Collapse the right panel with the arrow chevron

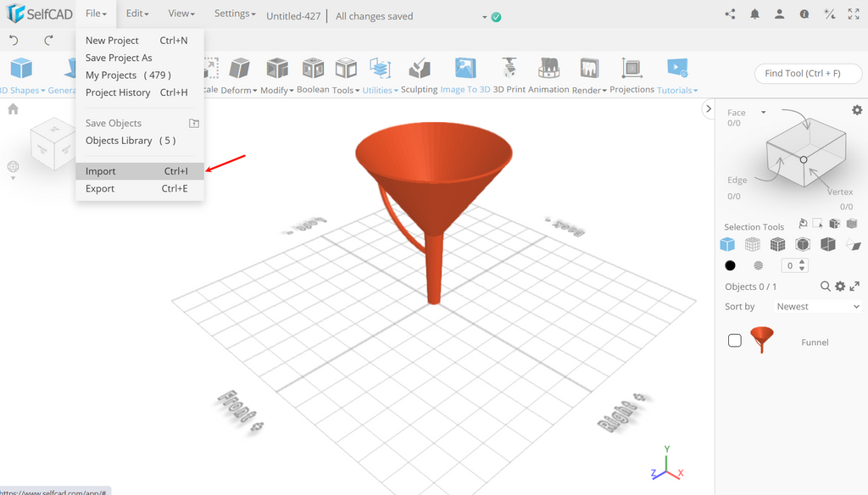coord(709,108)
